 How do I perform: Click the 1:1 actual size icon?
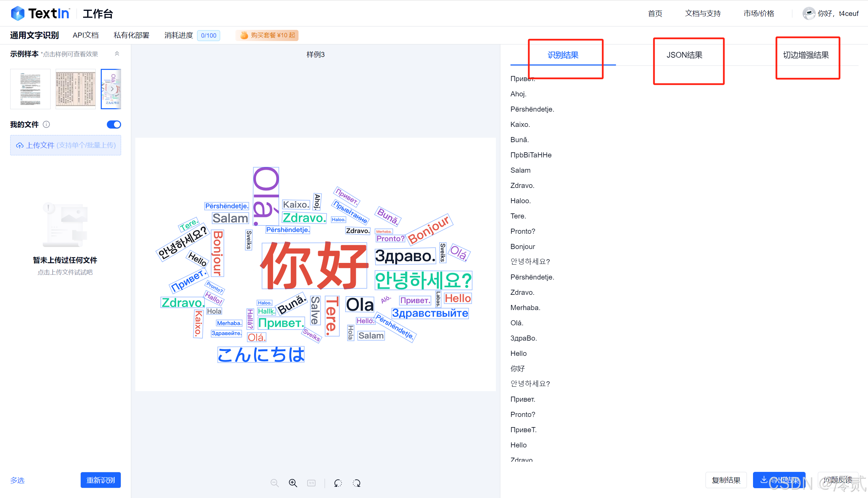tap(312, 483)
